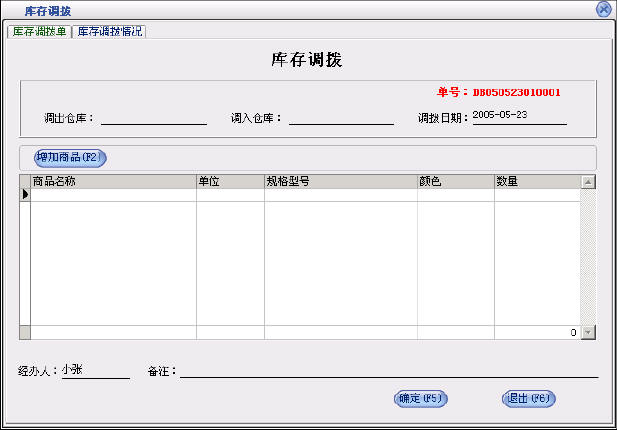Edit the 调拨日期 date field
This screenshot has width=617, height=430.
(x=518, y=116)
